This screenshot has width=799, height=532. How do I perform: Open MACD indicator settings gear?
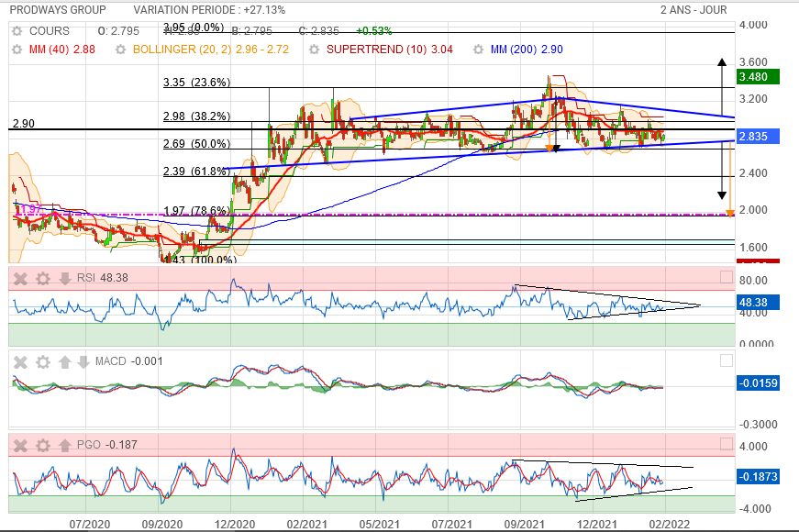click(43, 361)
